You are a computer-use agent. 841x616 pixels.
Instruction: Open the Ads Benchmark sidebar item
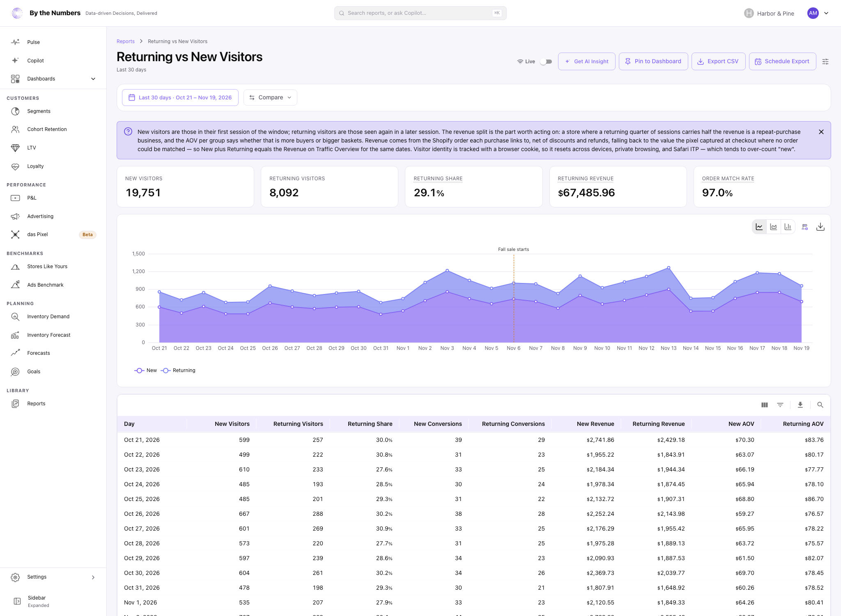(53, 285)
